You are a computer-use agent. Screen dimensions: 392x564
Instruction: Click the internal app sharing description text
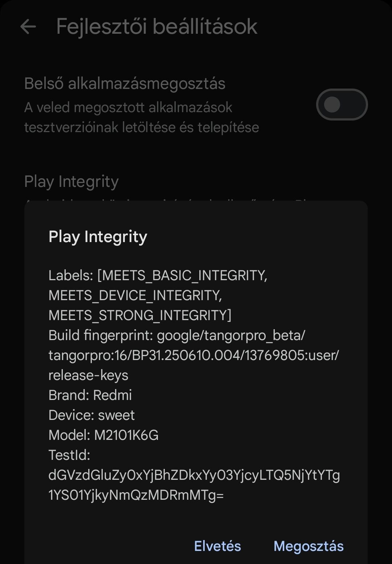coord(142,117)
